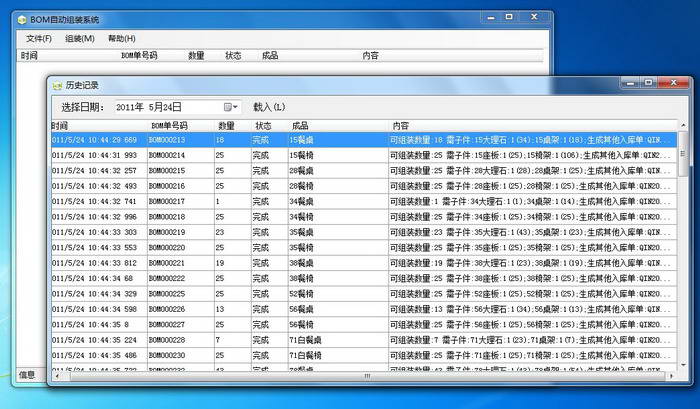This screenshot has height=409, width=700.
Task: Click 信息 status bar label in BOM window
Action: 27,375
